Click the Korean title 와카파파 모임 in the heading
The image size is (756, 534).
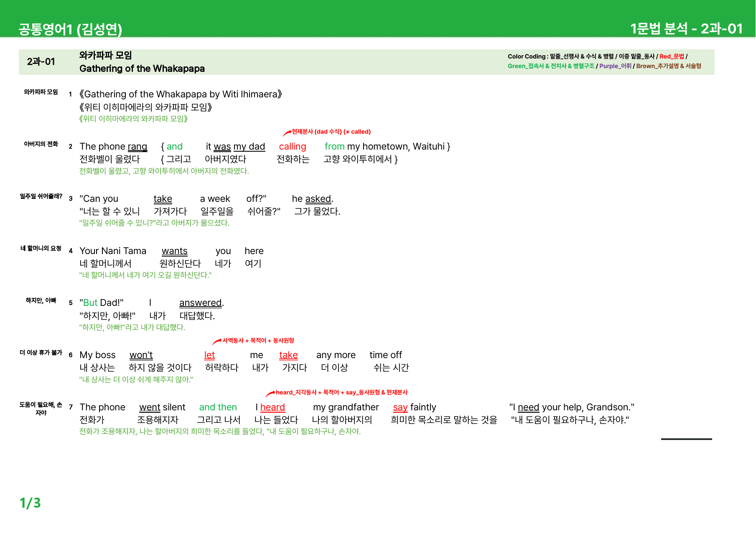106,55
